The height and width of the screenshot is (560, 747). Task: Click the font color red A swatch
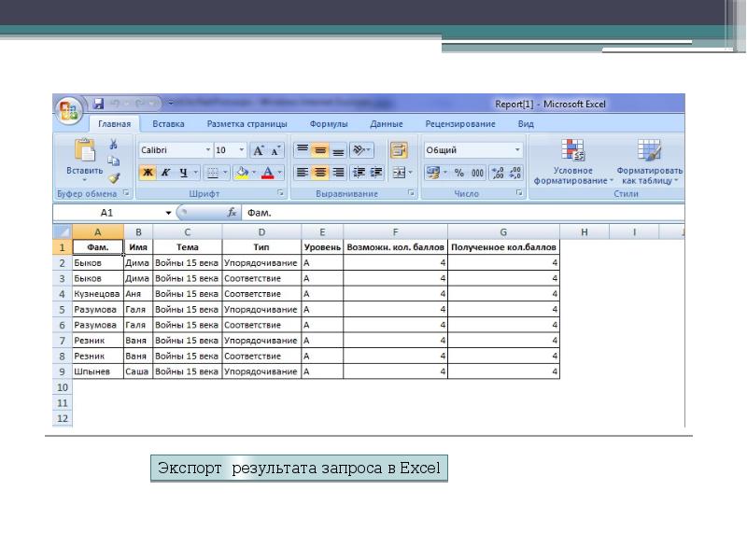point(269,173)
